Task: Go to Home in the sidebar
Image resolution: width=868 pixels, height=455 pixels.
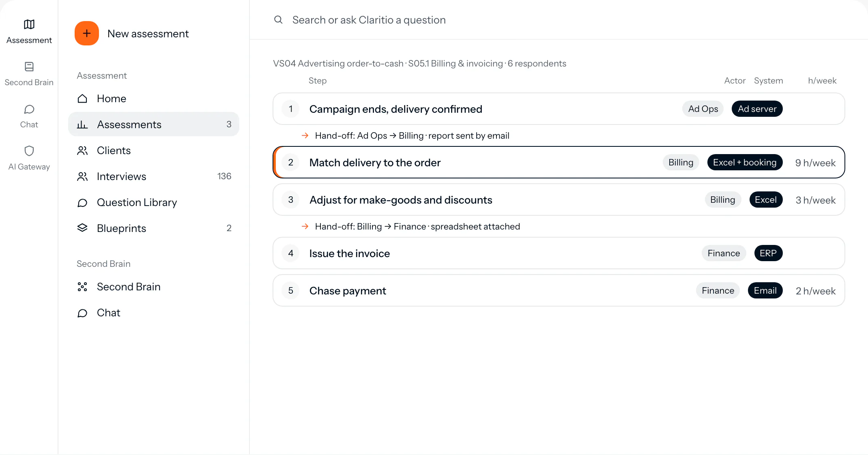Action: pos(154,99)
